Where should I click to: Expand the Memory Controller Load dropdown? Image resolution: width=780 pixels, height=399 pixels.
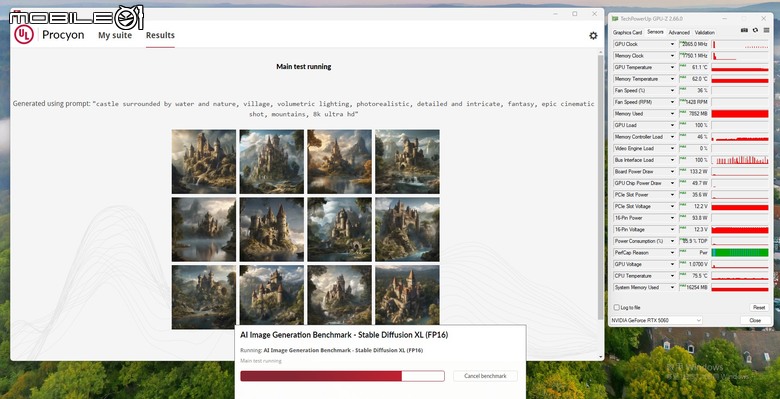tap(673, 137)
